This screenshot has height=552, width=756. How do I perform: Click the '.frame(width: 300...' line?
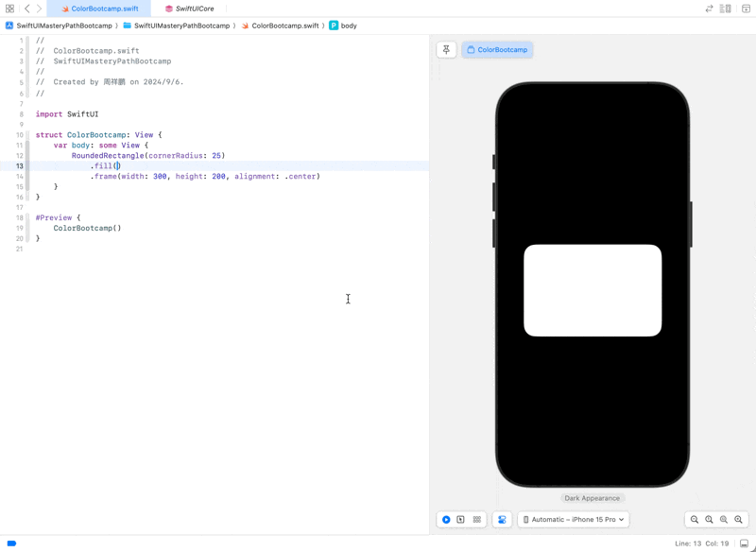point(205,177)
